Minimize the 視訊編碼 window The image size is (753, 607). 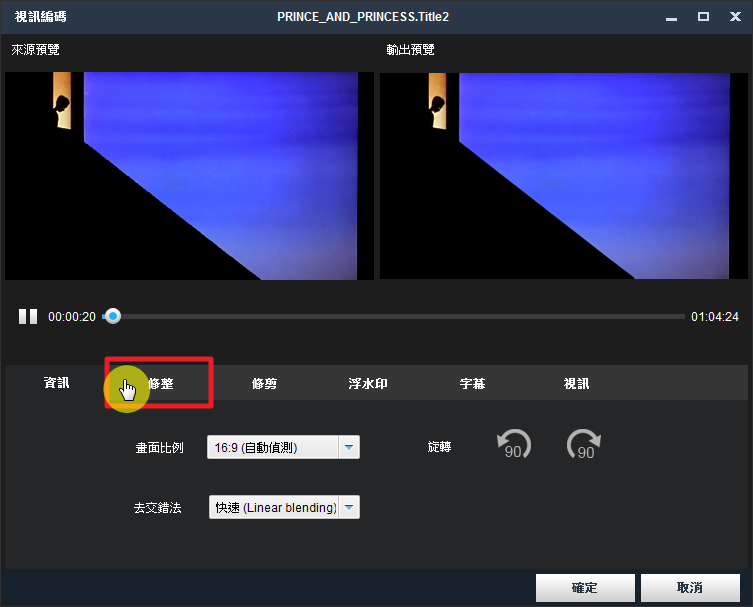point(676,16)
